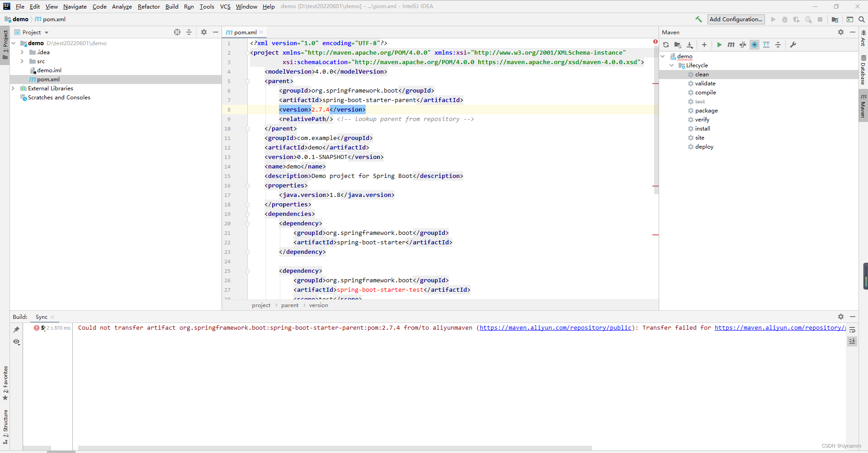This screenshot has width=868, height=453.
Task: Open Project panel gear options
Action: 204,32
